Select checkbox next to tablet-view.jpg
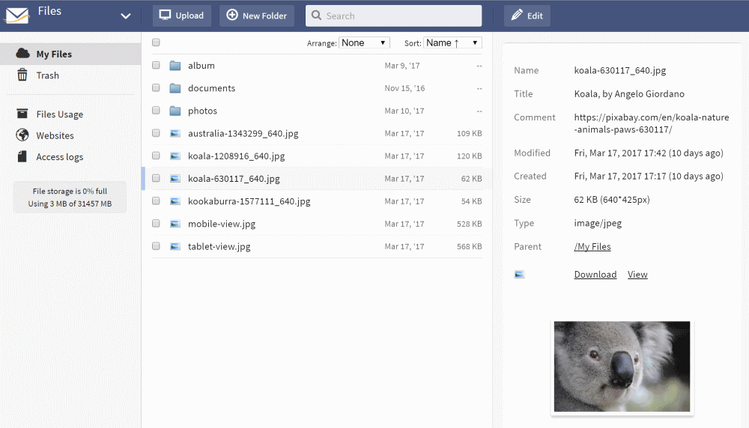The width and height of the screenshot is (749, 428). [156, 246]
